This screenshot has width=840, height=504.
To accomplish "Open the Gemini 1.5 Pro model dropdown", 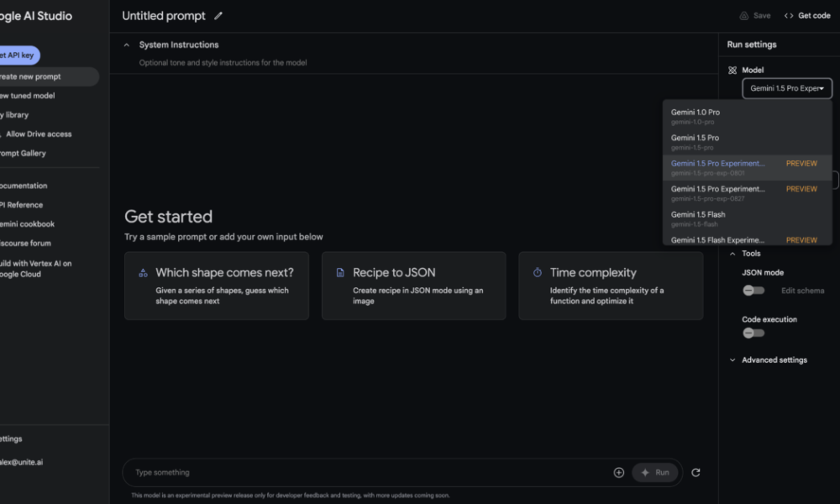I will point(787,88).
